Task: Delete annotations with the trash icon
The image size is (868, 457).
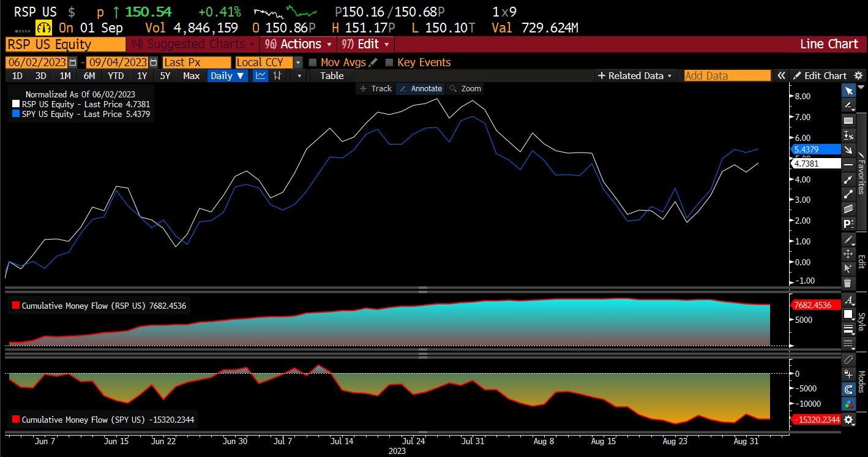Action: pos(848,283)
